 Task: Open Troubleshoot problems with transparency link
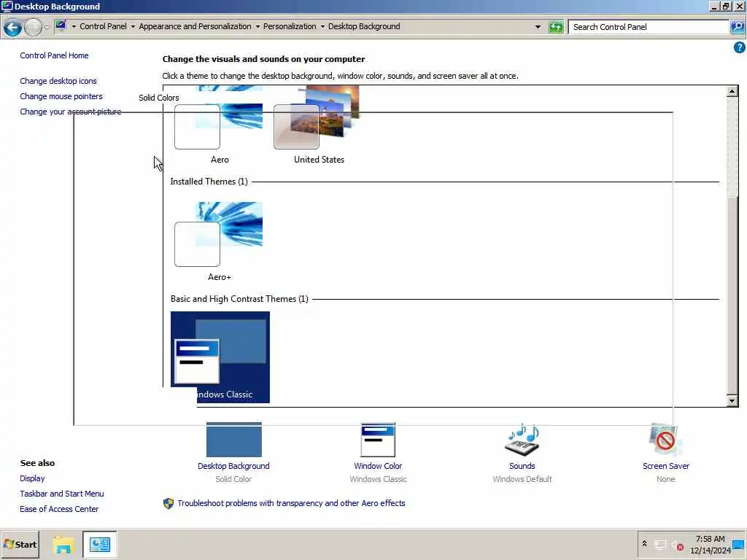[x=291, y=503]
